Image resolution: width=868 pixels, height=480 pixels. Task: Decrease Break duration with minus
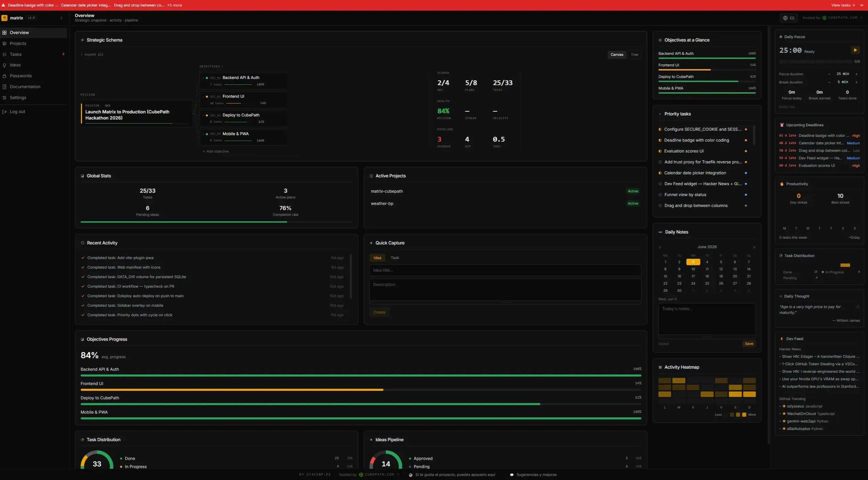click(x=829, y=82)
